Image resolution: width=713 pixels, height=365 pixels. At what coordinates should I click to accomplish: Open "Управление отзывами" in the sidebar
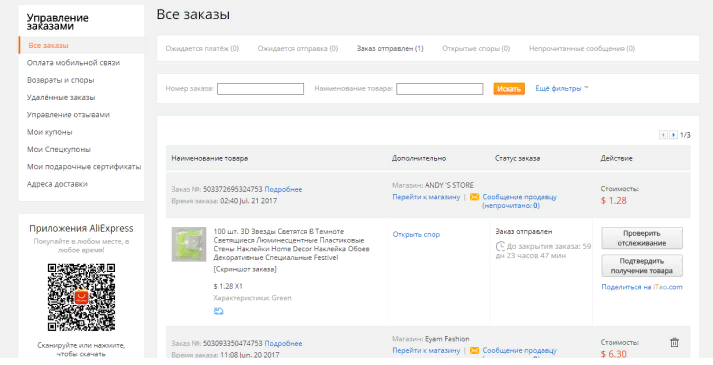pos(68,115)
